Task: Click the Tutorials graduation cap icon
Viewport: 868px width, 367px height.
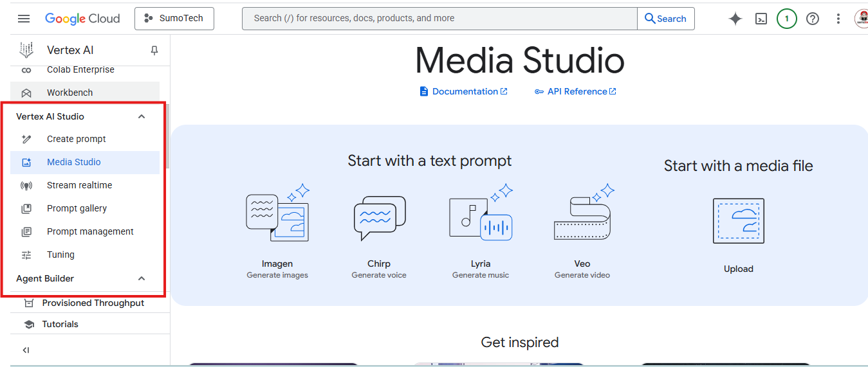Action: tap(29, 324)
